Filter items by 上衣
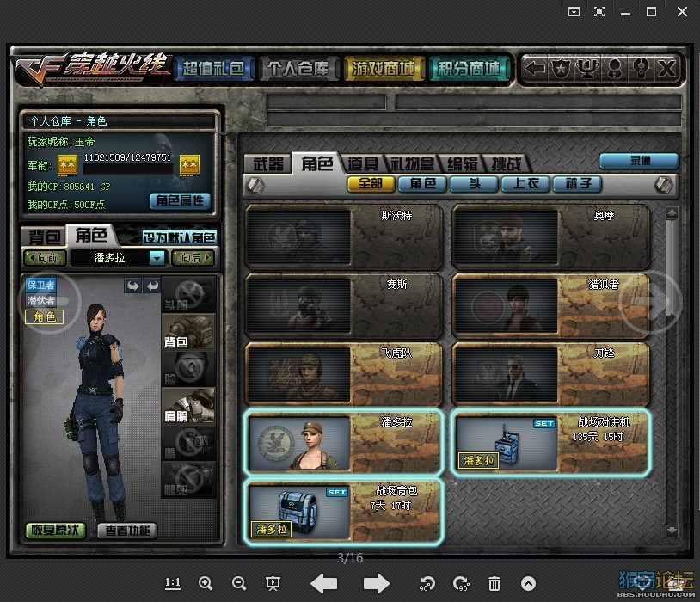Screen dimensions: 700x602 (x=525, y=184)
